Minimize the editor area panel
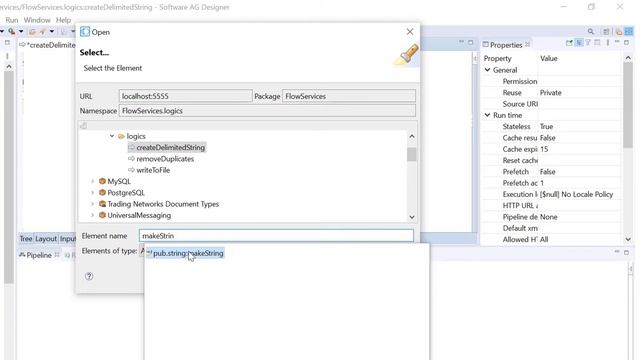This screenshot has height=360, width=640. (x=462, y=42)
